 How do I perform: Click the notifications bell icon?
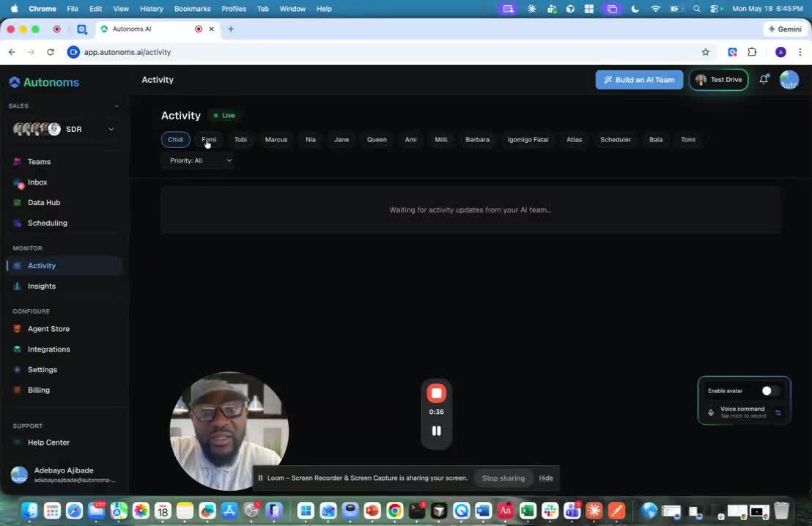point(764,79)
